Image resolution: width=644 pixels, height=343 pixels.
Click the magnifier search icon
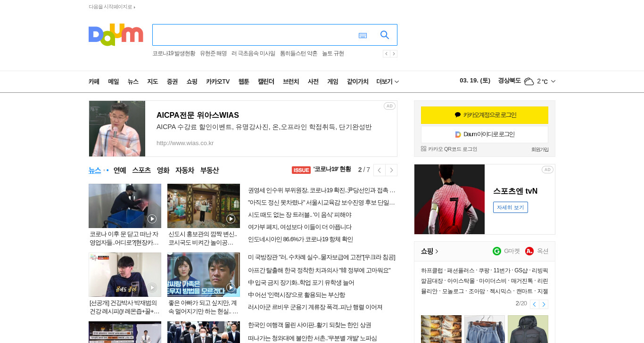point(385,35)
